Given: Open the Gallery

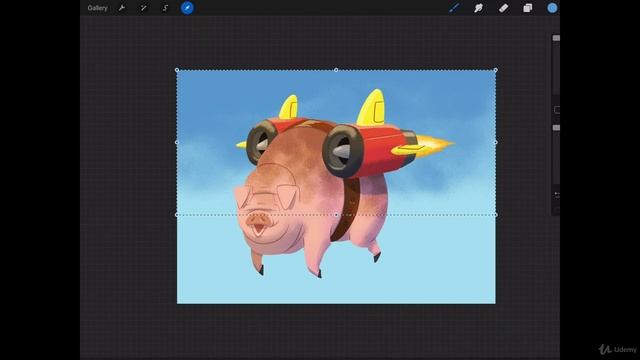Looking at the screenshot, I should click(97, 8).
